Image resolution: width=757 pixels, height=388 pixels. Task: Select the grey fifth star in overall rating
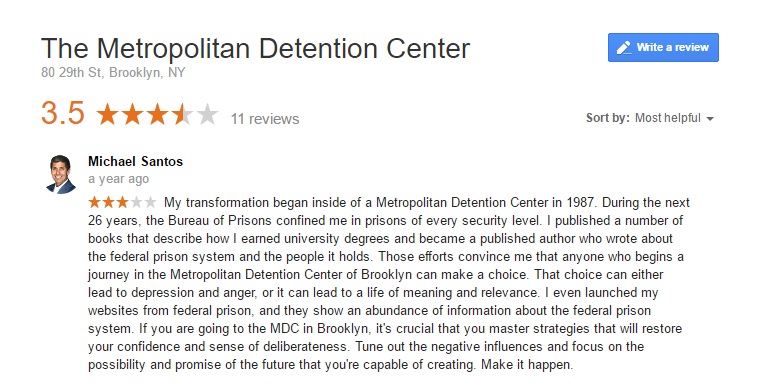pyautogui.click(x=208, y=115)
